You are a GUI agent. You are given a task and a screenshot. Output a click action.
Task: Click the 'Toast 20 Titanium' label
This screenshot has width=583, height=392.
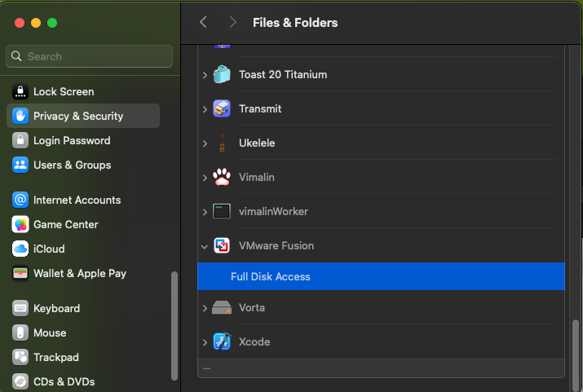tap(283, 75)
